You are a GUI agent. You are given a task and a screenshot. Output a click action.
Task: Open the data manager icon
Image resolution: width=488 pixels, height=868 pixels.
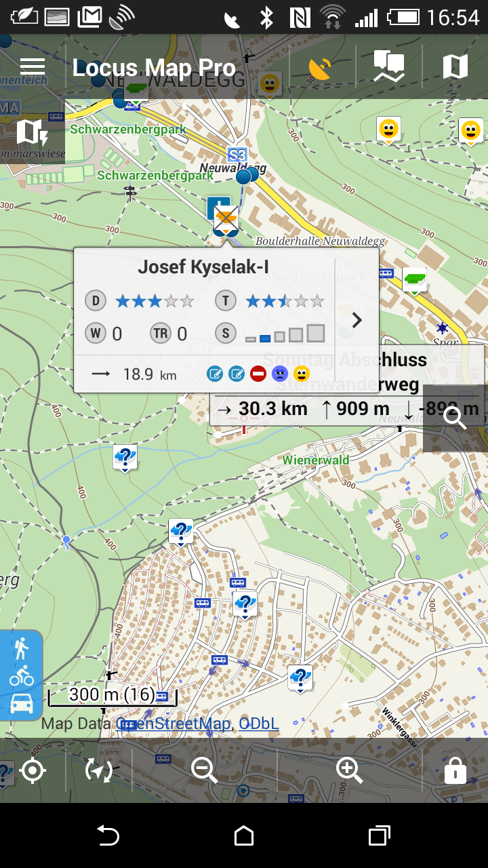coord(389,67)
